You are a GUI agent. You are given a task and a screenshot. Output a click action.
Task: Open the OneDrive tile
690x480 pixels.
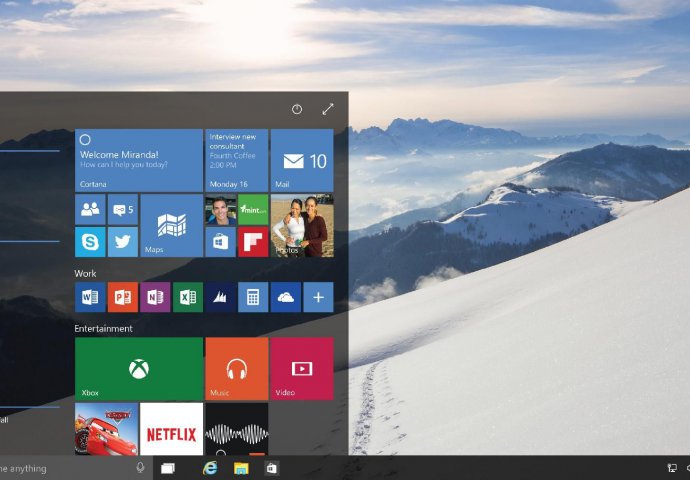point(285,297)
